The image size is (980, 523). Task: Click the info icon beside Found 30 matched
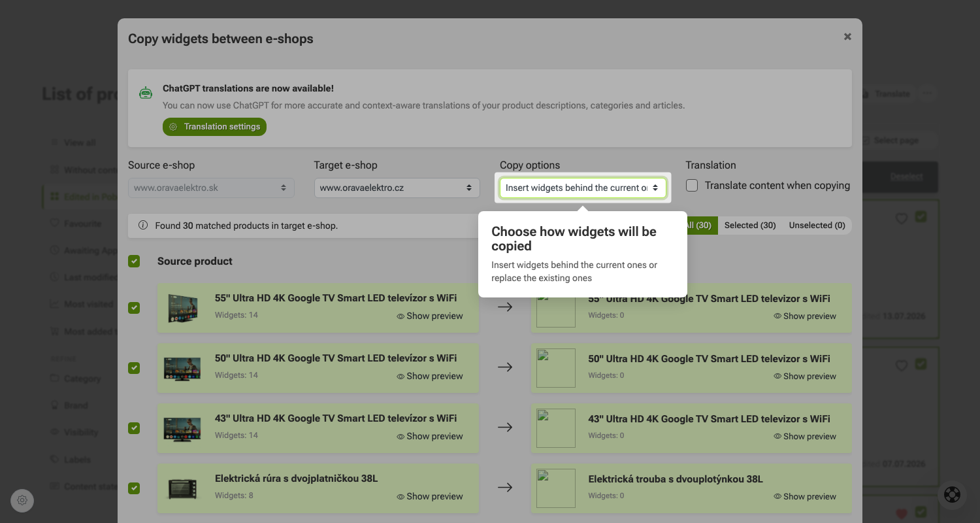click(x=143, y=226)
